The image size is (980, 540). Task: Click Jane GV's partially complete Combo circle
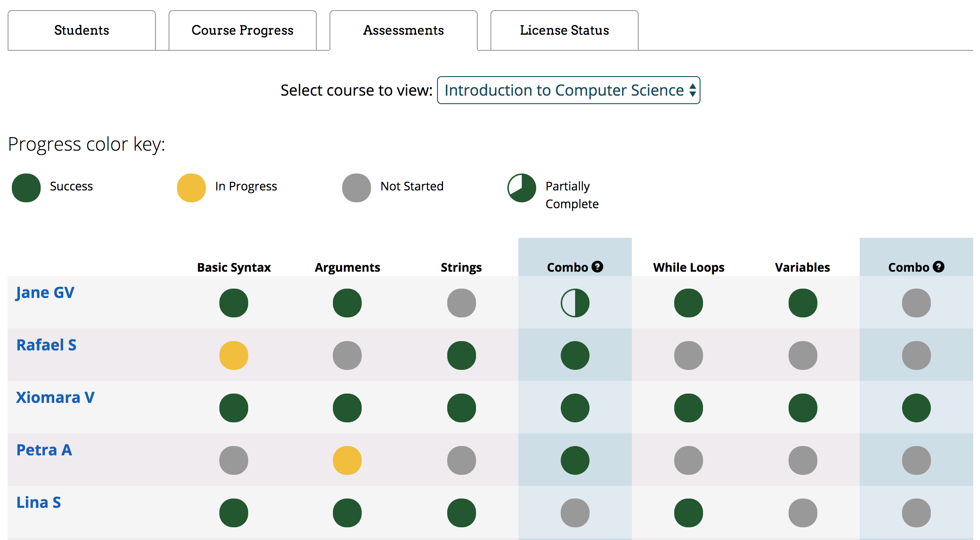[575, 303]
